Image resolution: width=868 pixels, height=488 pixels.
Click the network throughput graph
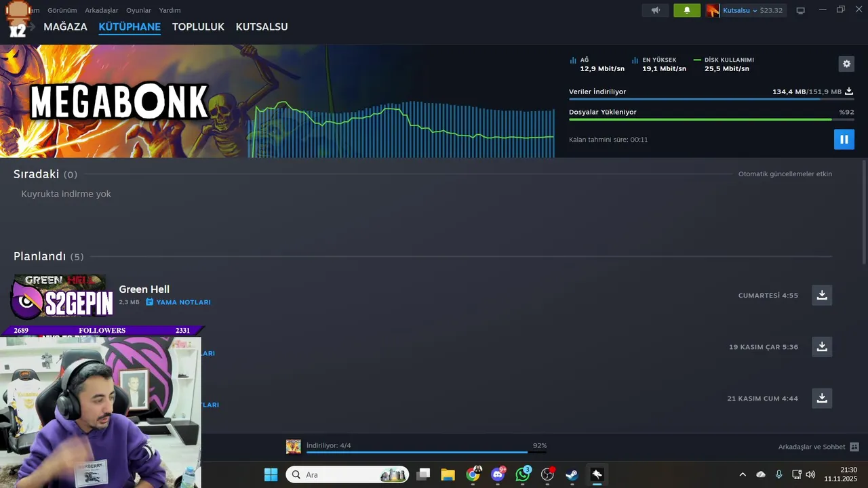401,129
